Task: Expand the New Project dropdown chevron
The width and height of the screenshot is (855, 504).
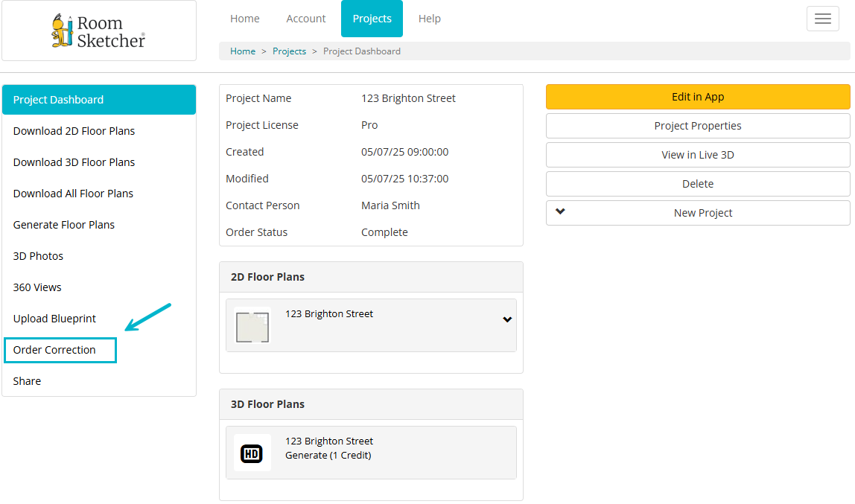Action: click(560, 211)
